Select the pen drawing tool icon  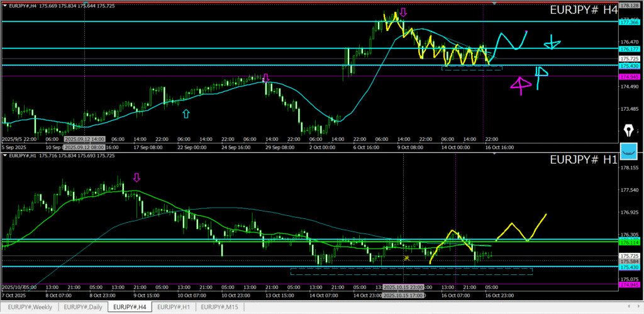(628, 131)
